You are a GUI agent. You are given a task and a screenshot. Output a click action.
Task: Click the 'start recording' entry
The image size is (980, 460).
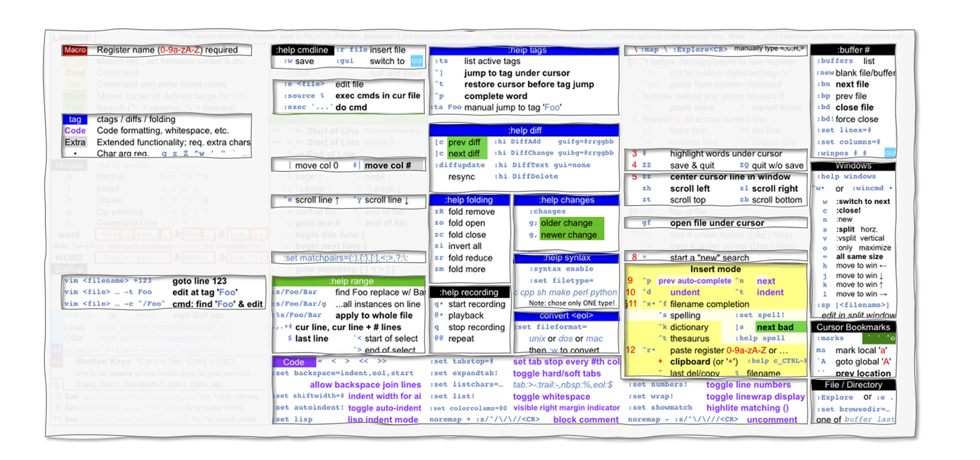[477, 304]
